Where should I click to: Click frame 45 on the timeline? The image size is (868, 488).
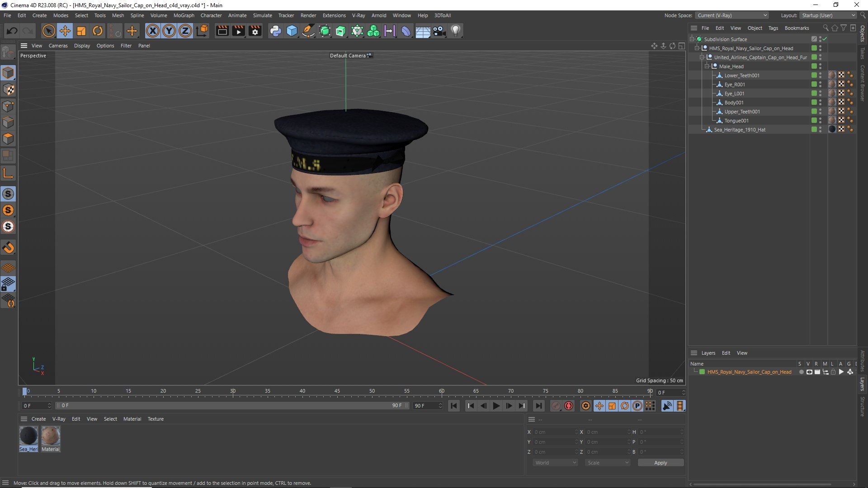tap(337, 392)
